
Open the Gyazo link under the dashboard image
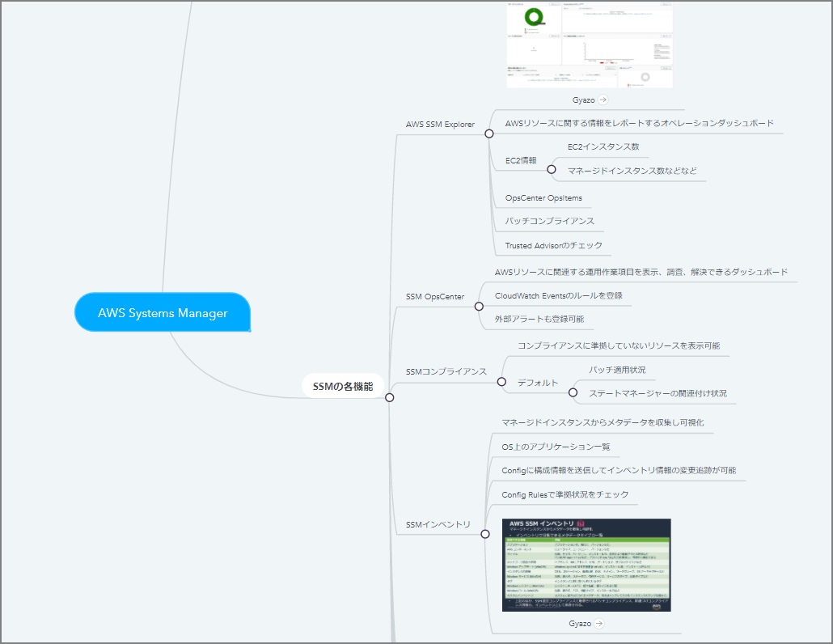(x=583, y=100)
